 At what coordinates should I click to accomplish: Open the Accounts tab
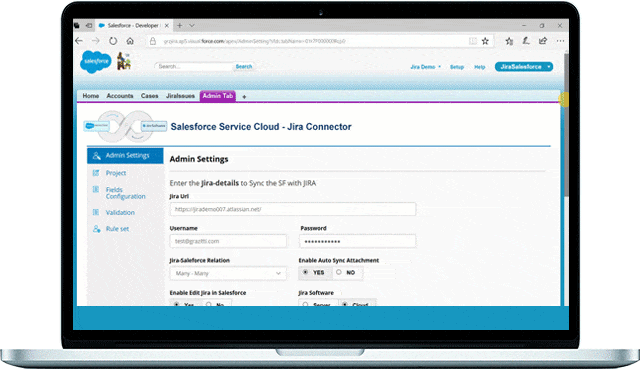tap(120, 96)
